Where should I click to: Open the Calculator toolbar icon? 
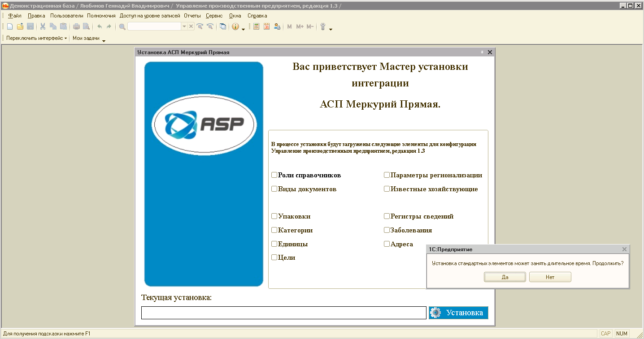point(257,26)
